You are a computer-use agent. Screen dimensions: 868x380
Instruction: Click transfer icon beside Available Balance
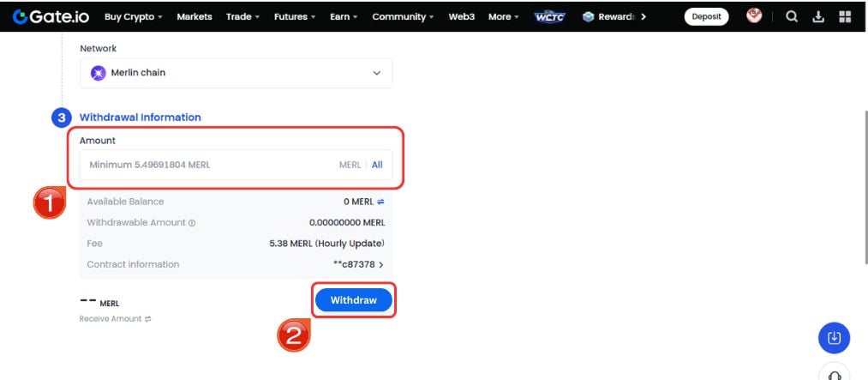pyautogui.click(x=380, y=202)
